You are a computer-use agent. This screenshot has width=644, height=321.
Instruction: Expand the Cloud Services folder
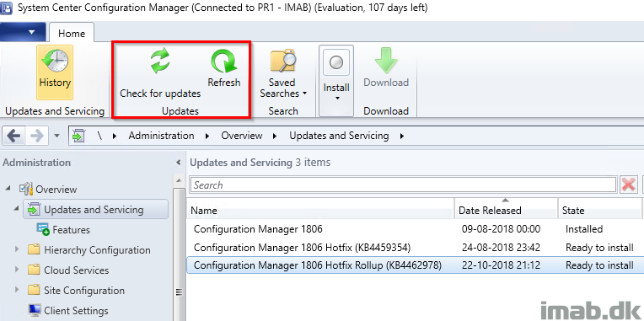click(x=17, y=270)
